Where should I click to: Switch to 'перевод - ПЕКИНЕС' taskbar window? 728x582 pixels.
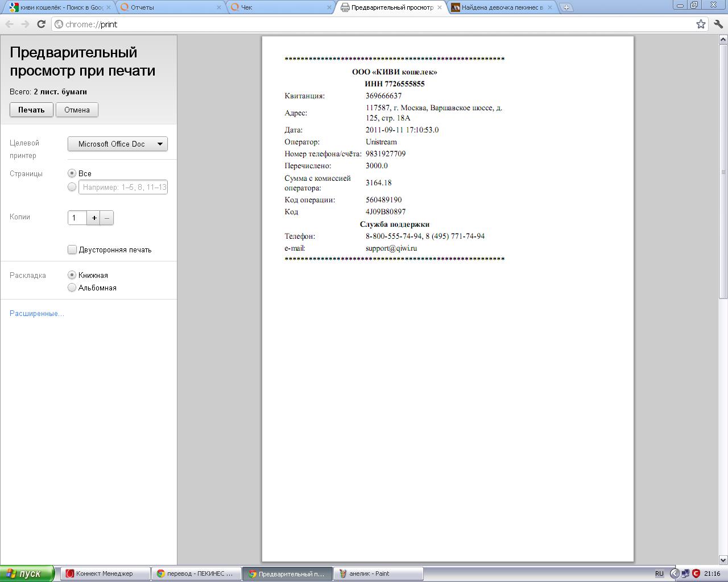(x=197, y=573)
